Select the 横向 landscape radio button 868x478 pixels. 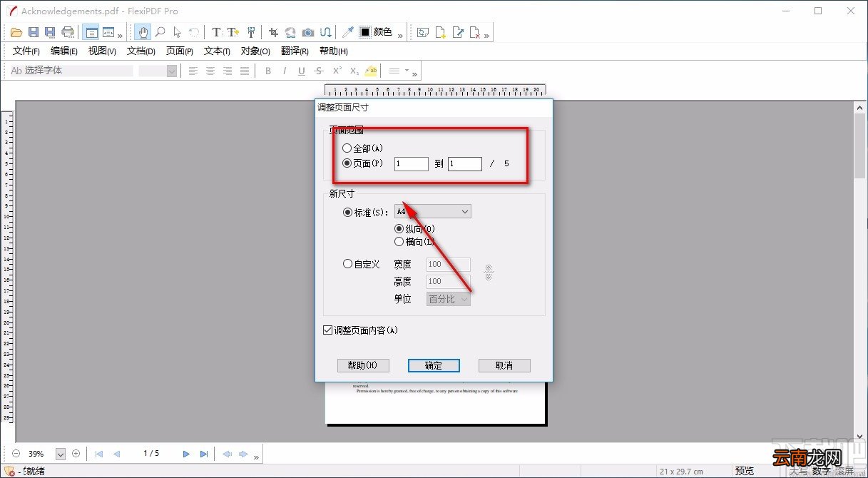[x=399, y=242]
